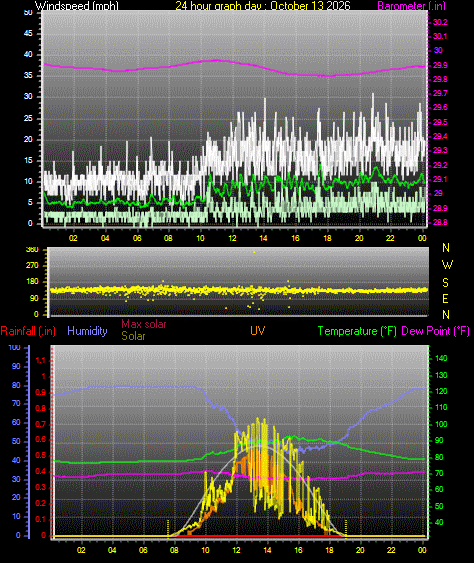Screen dimensions: 474x563
Task: Click 28.8 on the barometer axis
Action: [x=440, y=222]
